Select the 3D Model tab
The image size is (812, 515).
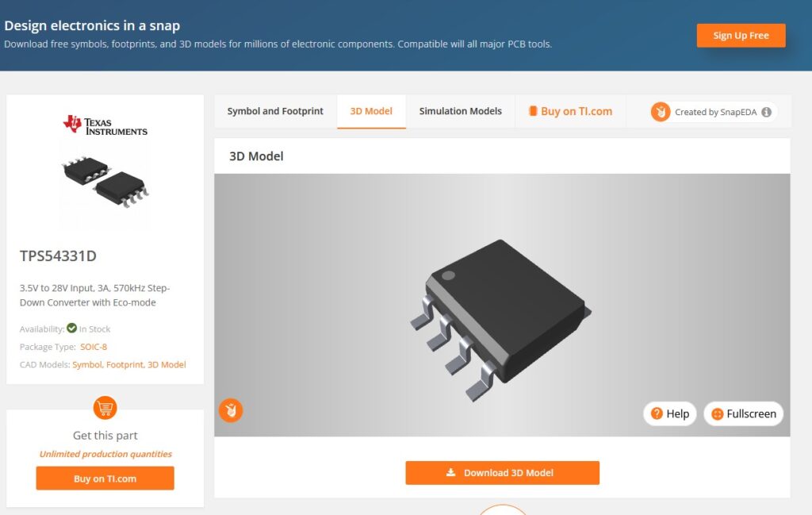click(371, 111)
